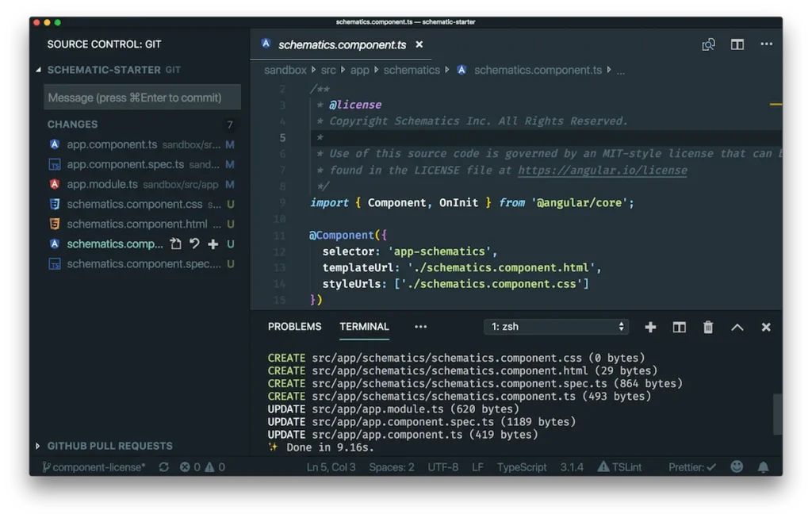Switch to the PROBLEMS tab

click(x=294, y=327)
